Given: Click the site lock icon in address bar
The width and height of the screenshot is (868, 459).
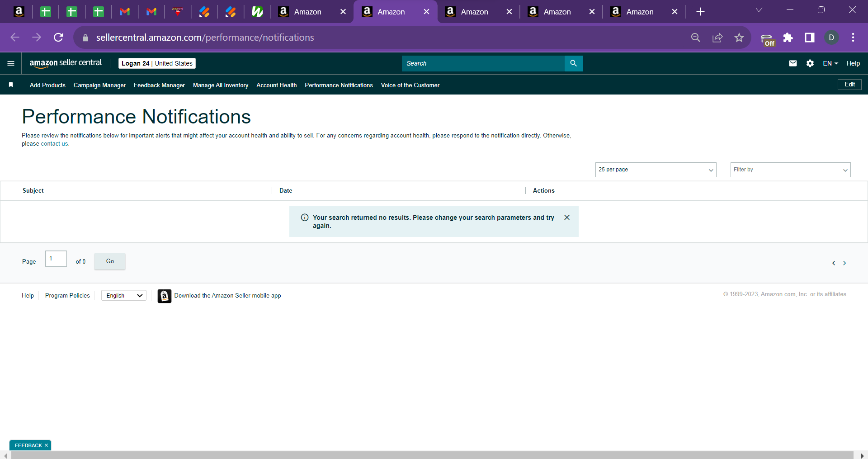Looking at the screenshot, I should tap(85, 38).
